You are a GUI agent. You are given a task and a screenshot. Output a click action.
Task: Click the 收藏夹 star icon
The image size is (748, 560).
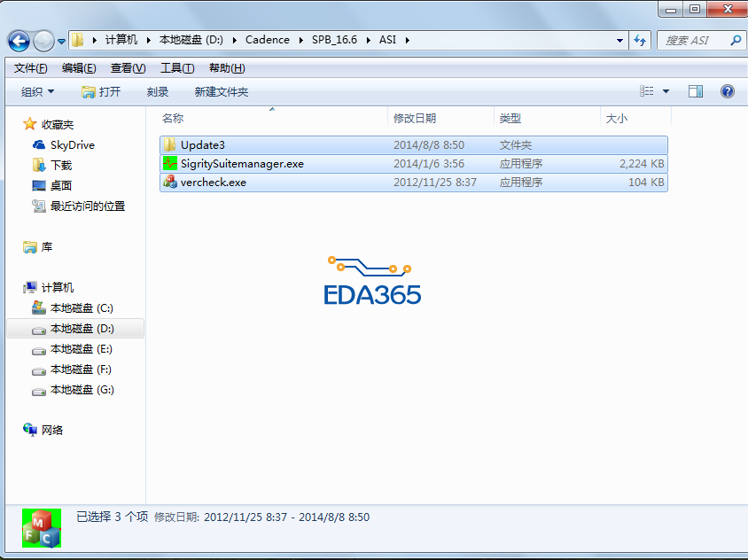(29, 124)
